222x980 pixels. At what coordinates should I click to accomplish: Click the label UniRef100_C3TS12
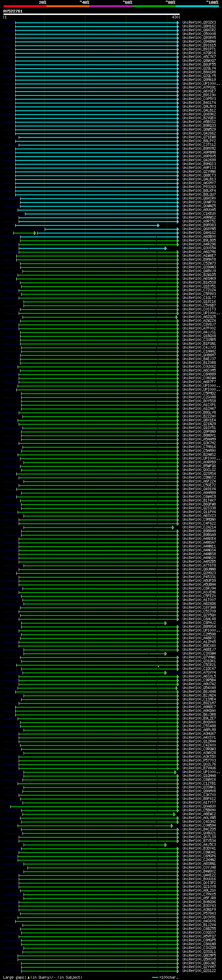(x=199, y=145)
